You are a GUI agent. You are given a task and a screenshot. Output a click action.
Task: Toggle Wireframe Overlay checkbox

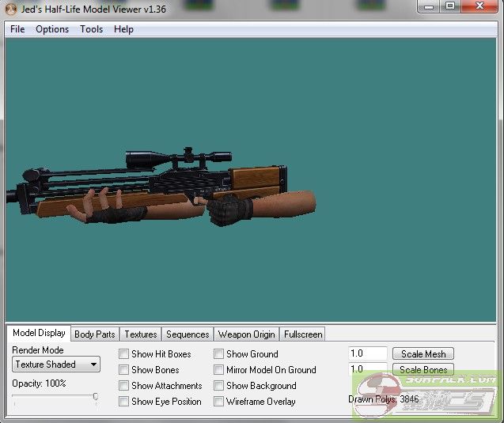click(x=219, y=402)
